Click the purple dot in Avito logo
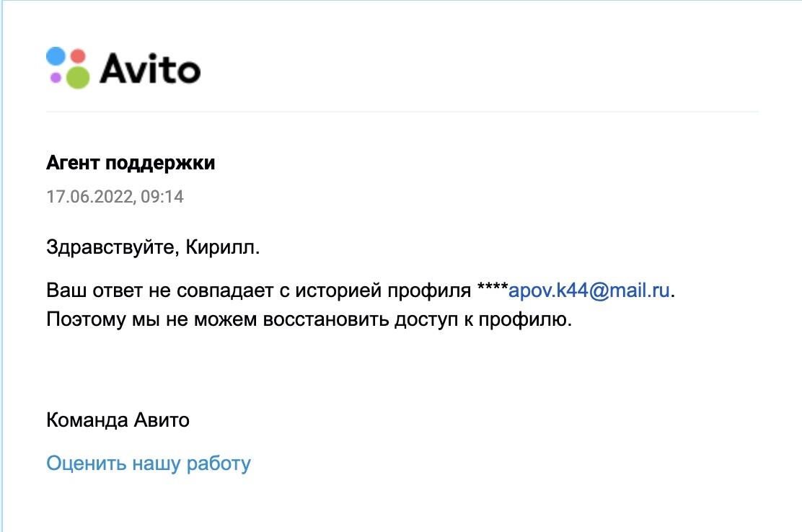The height and width of the screenshot is (532, 802). coord(56,77)
